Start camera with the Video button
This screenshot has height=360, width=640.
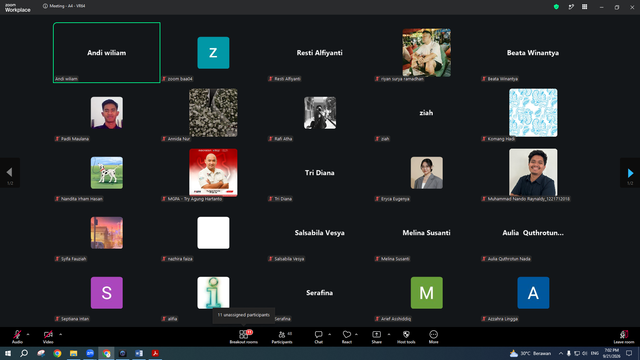pyautogui.click(x=48, y=337)
